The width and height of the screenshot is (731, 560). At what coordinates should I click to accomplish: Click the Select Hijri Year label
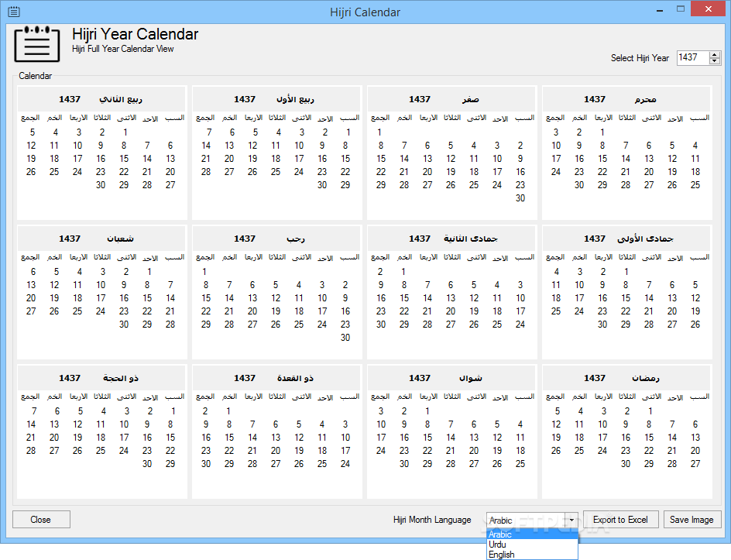(640, 58)
